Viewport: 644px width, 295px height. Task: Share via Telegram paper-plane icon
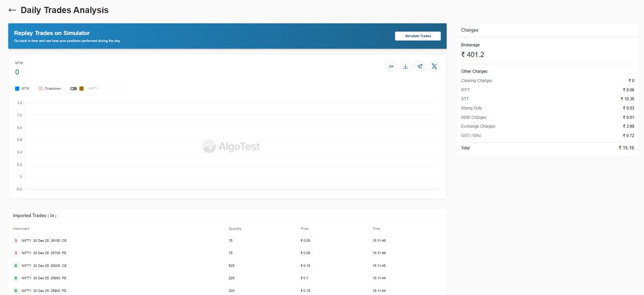click(420, 67)
